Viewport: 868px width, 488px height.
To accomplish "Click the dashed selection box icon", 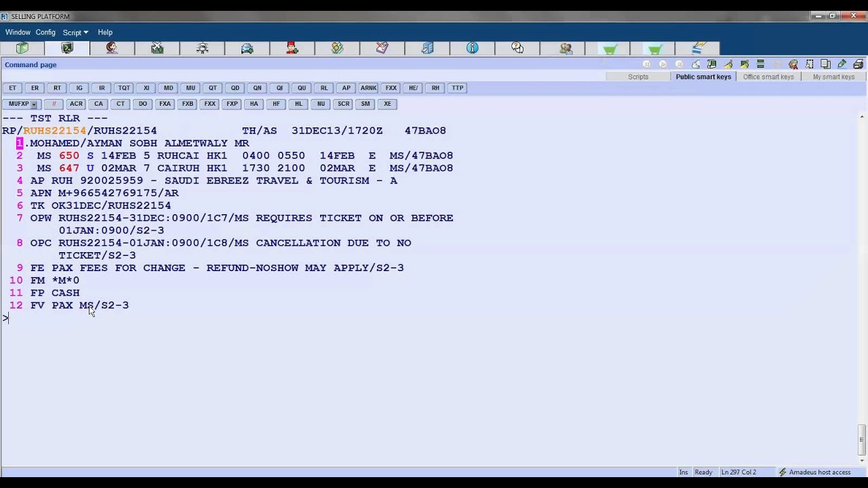I will click(809, 64).
